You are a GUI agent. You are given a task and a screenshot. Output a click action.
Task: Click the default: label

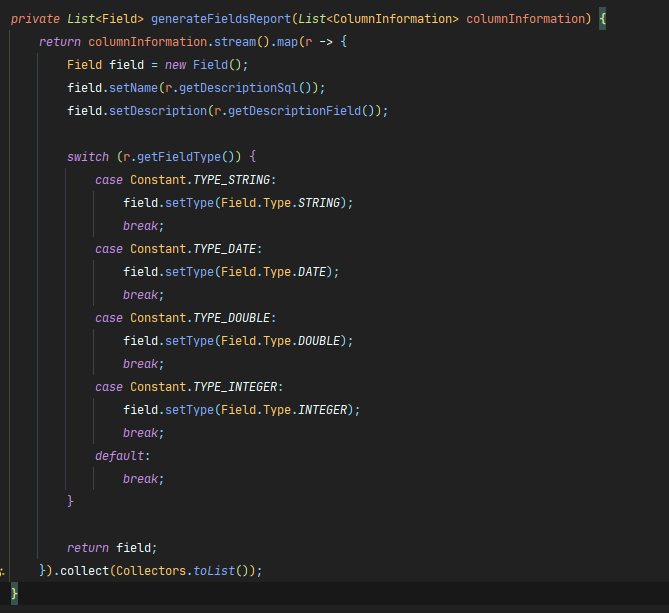pyautogui.click(x=122, y=456)
